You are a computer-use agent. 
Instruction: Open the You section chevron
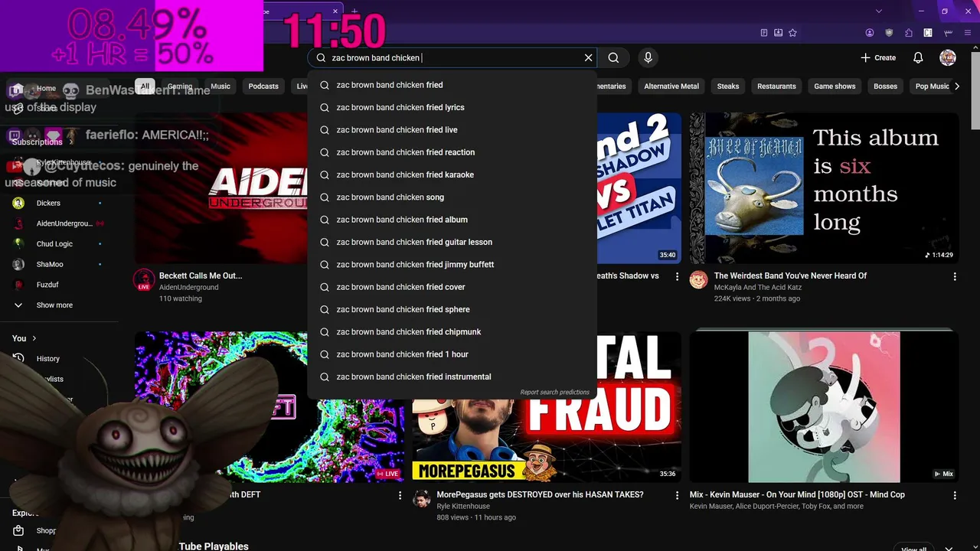point(34,338)
